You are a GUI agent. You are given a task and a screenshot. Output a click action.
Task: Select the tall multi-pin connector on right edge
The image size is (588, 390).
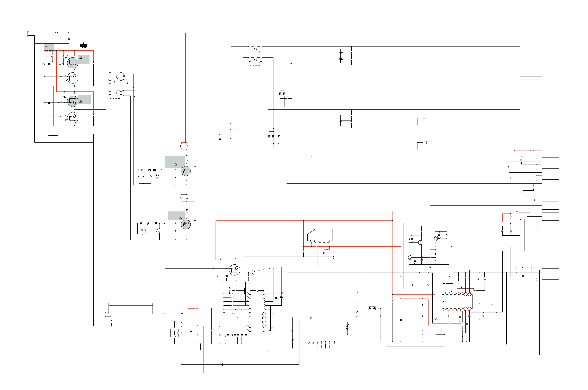click(x=550, y=167)
